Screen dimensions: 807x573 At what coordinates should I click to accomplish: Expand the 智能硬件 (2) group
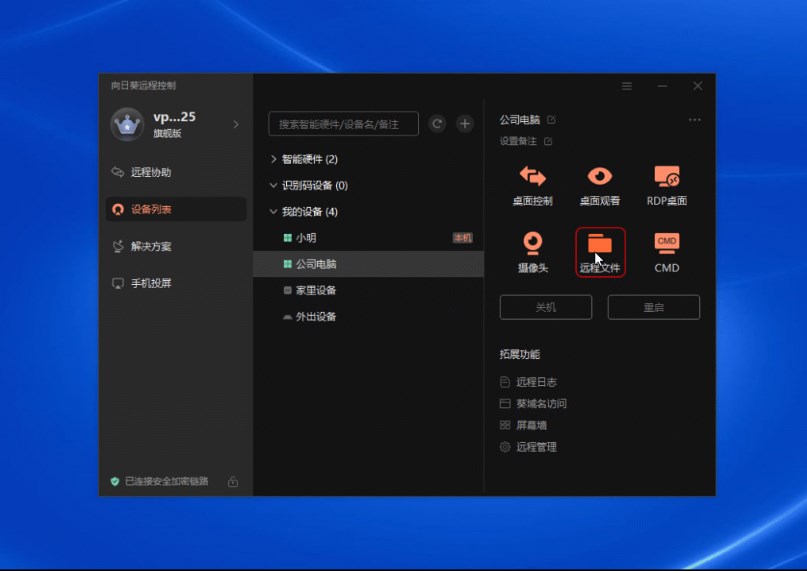pyautogui.click(x=274, y=159)
